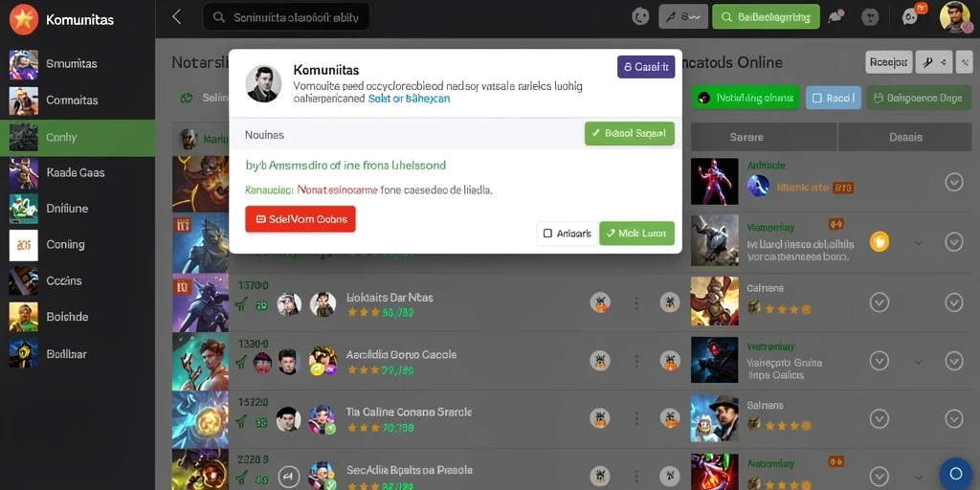Switch to the Sarere tab
This screenshot has height=490, width=980.
tap(763, 137)
